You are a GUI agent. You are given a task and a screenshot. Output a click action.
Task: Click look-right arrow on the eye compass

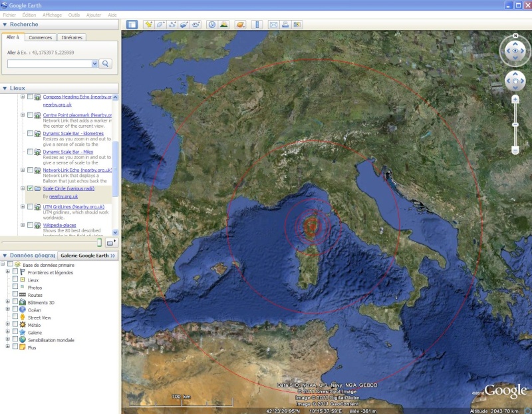tap(523, 51)
